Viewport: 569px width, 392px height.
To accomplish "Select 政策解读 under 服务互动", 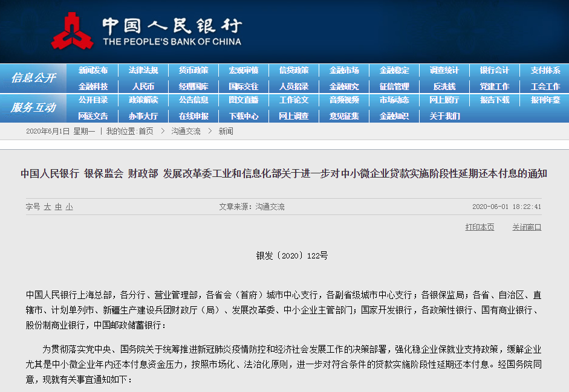I will 143,100.
